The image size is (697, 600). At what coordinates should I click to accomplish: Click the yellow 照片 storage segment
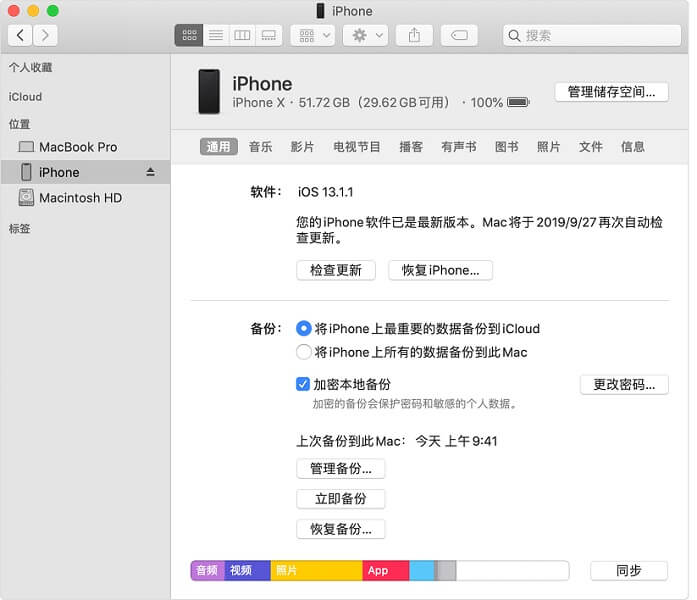(x=316, y=570)
